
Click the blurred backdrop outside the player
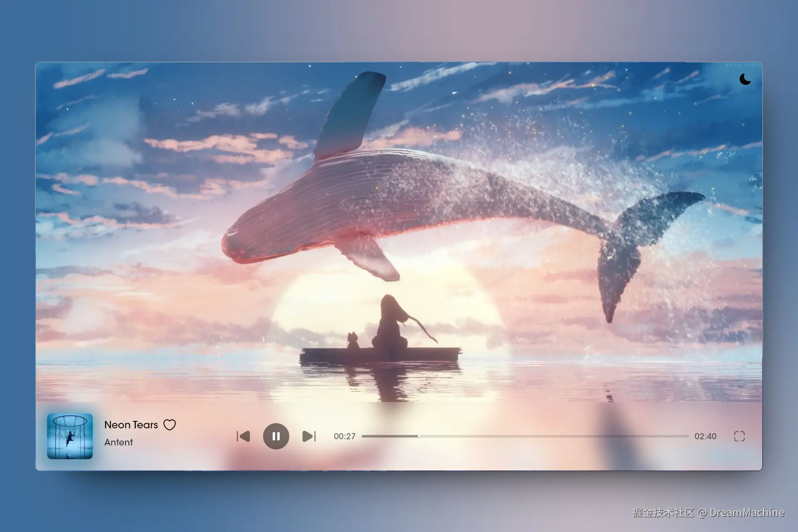tap(399, 29)
